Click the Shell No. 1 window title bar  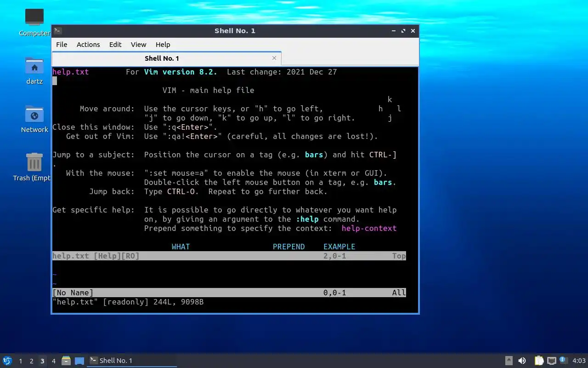tap(235, 31)
